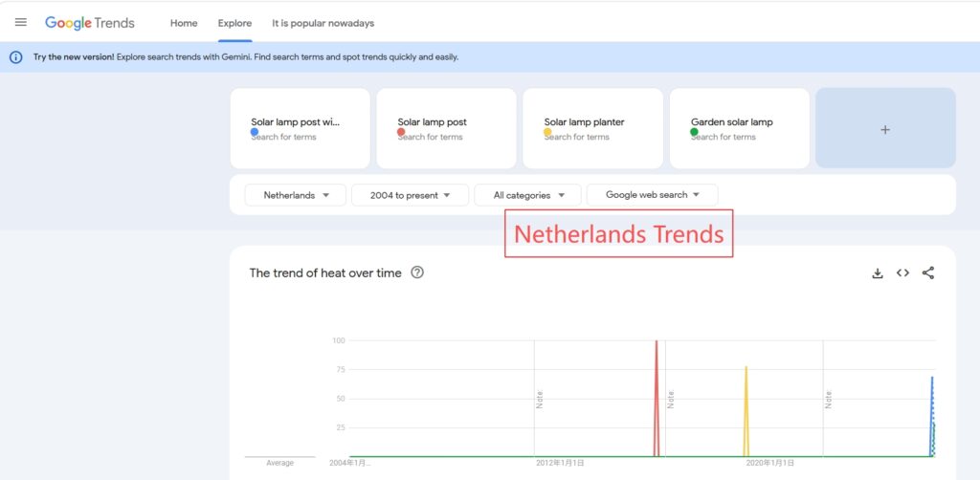This screenshot has width=980, height=480.
Task: Open the Google web search type dropdown
Action: click(x=652, y=195)
